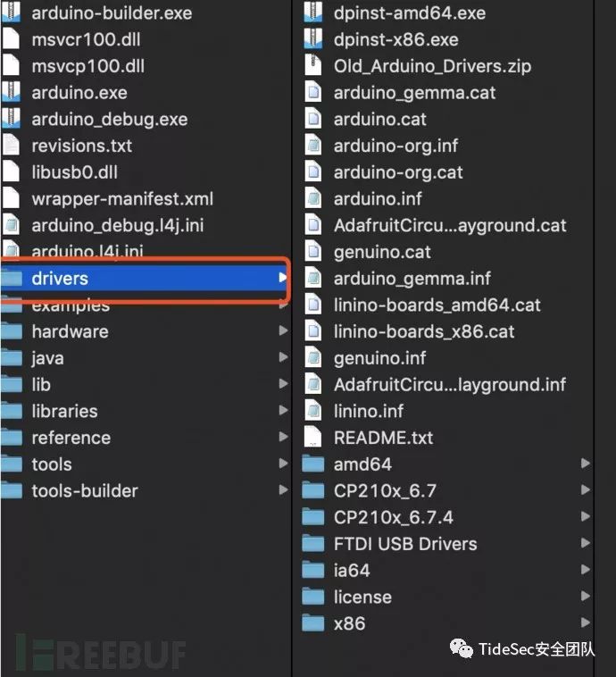Click the arduino_debug.l4j.ini file icon

pyautogui.click(x=11, y=224)
